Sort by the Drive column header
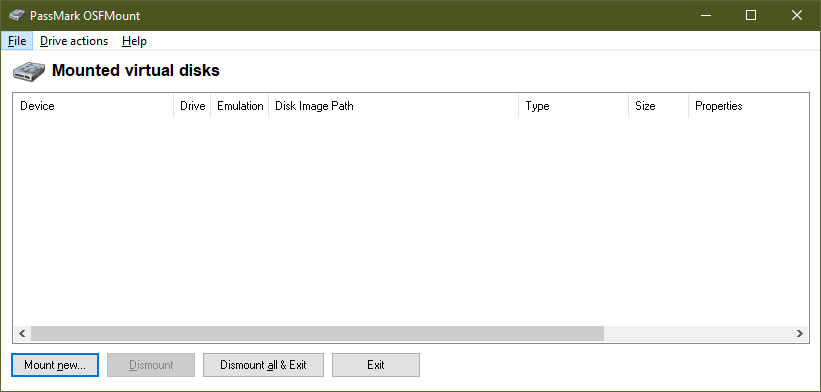Image resolution: width=821 pixels, height=392 pixels. point(192,106)
